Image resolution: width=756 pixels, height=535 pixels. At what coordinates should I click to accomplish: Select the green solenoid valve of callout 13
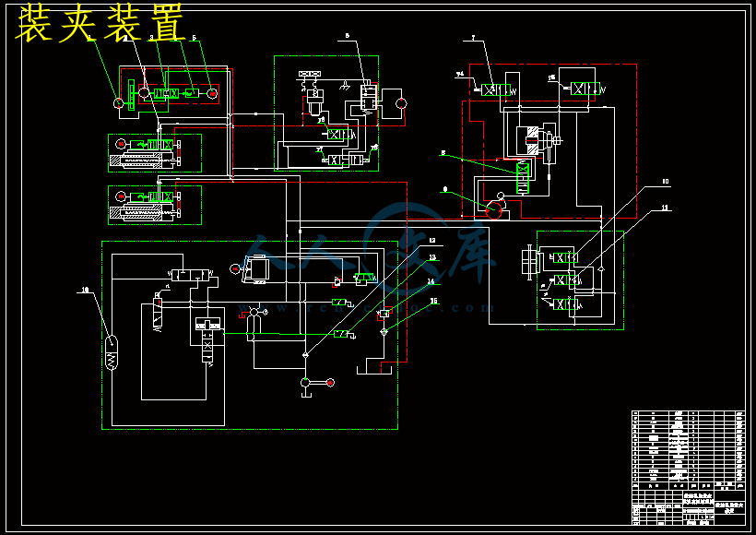(341, 334)
